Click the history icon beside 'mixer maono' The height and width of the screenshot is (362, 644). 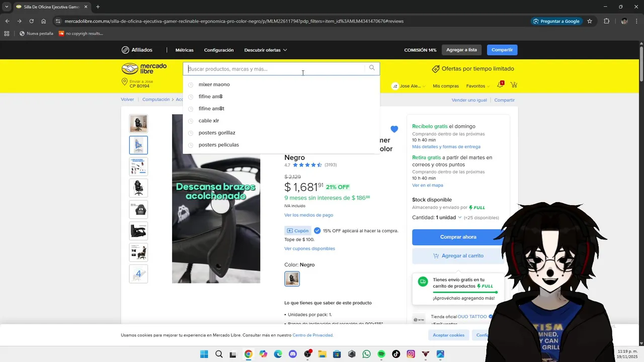pos(191,84)
